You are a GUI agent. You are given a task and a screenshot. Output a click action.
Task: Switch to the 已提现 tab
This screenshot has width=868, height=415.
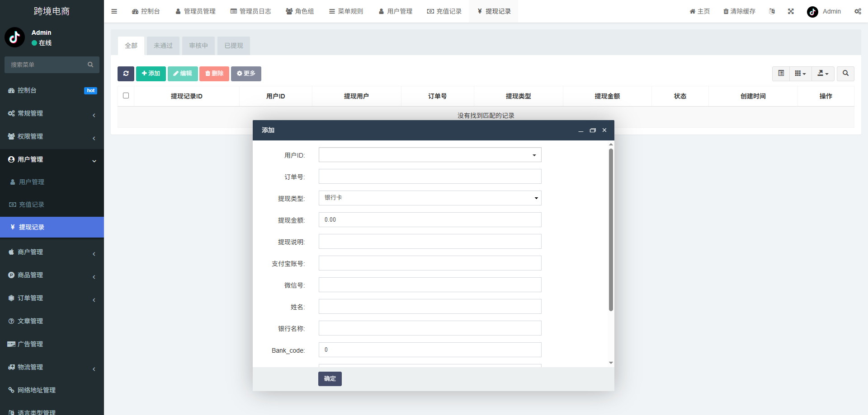click(233, 46)
